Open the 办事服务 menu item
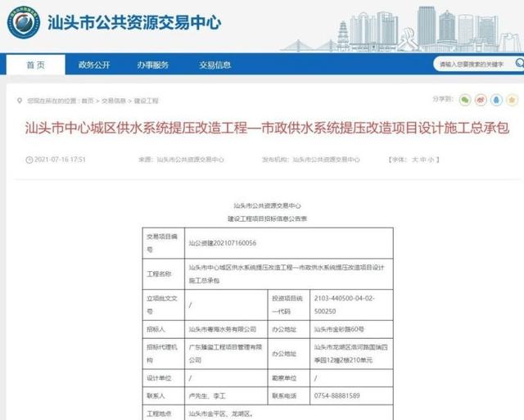 pyautogui.click(x=153, y=65)
